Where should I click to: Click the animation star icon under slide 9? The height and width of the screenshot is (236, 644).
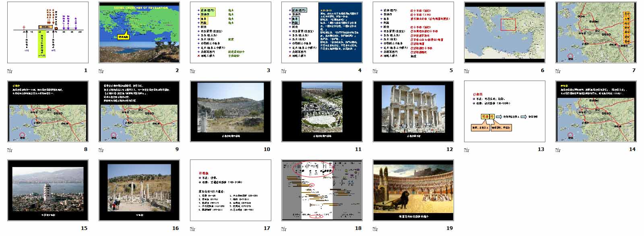point(101,150)
